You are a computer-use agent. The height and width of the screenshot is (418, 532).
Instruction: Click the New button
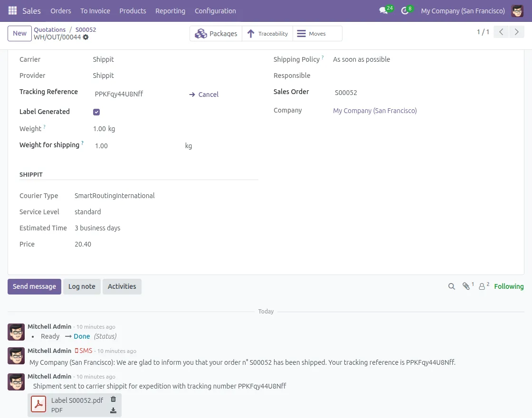(19, 33)
